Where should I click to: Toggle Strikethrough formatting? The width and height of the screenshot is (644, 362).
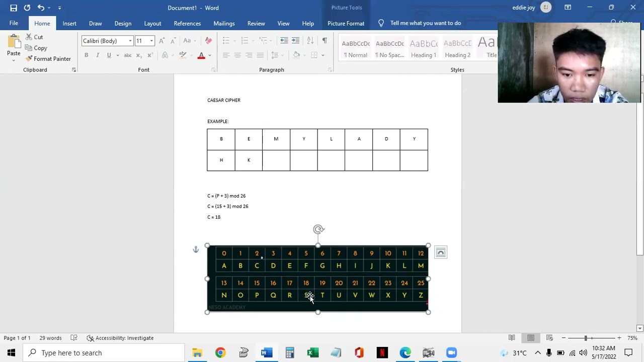tap(128, 55)
